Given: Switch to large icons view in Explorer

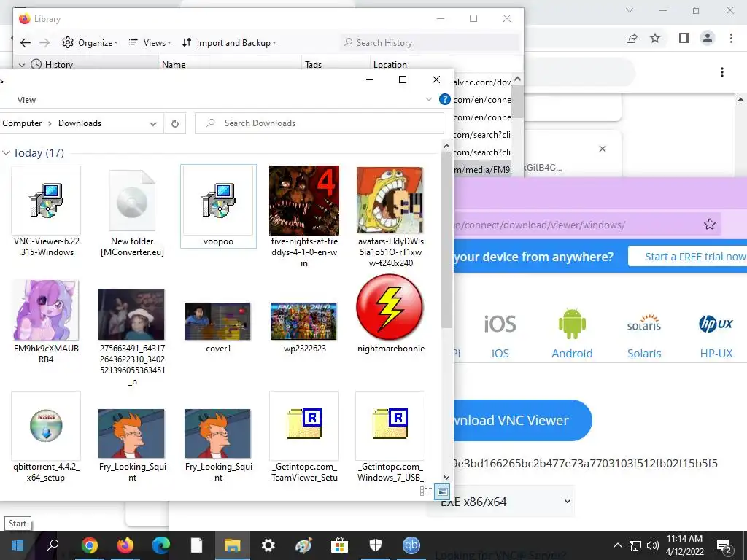Looking at the screenshot, I should (443, 491).
